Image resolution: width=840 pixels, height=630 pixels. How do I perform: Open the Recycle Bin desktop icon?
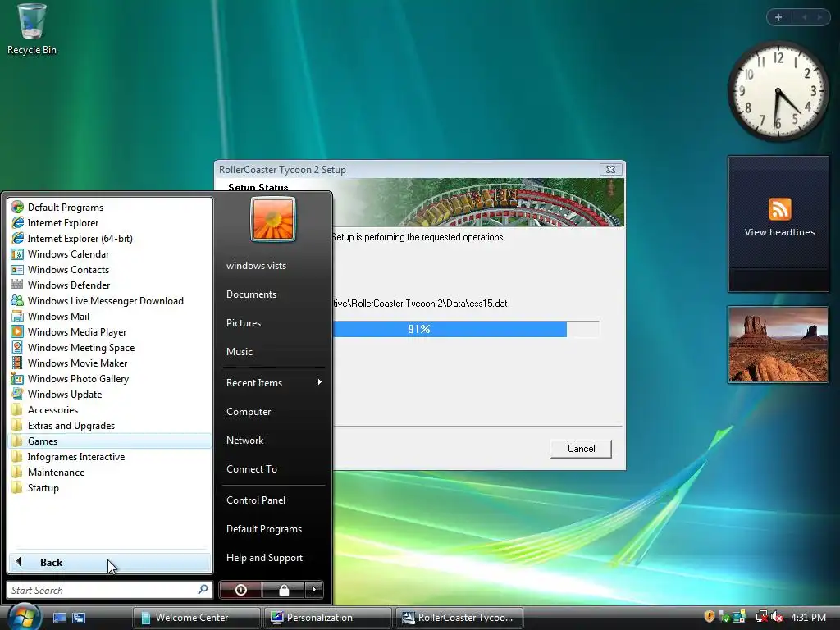coord(32,30)
